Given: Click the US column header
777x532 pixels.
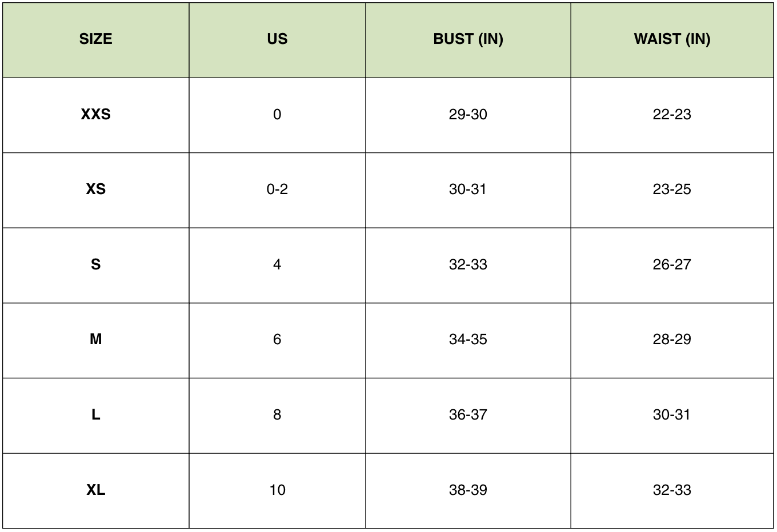Looking at the screenshot, I should pyautogui.click(x=277, y=39).
